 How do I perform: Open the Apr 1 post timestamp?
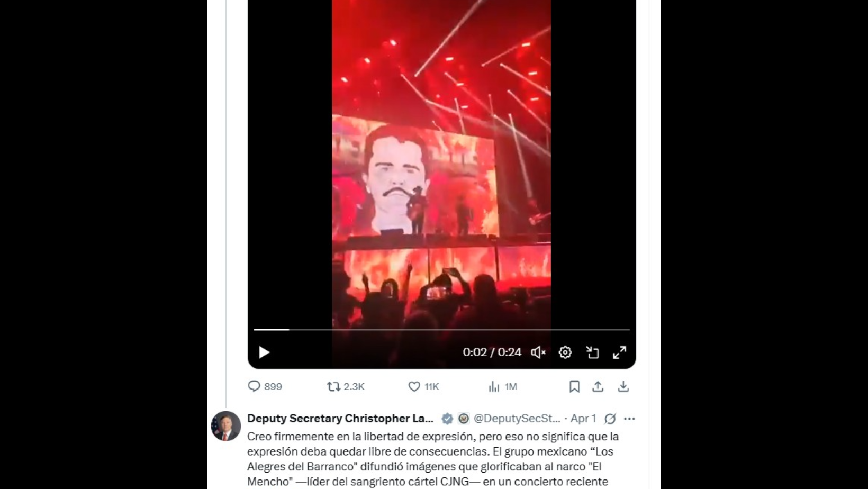pyautogui.click(x=583, y=419)
